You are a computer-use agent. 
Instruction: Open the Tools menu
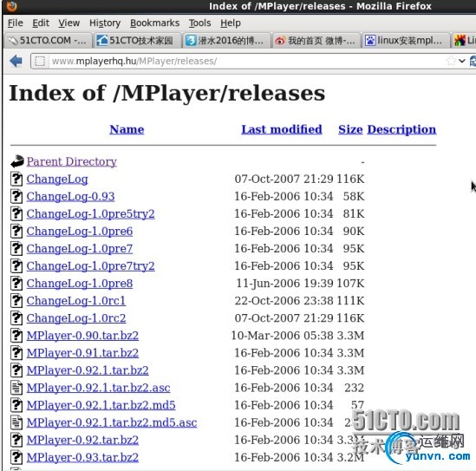pos(199,23)
